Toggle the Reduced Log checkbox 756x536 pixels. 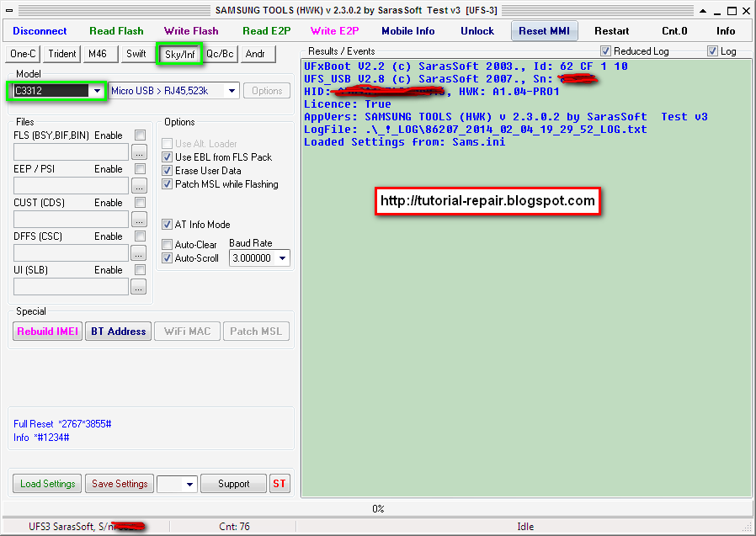pyautogui.click(x=605, y=51)
